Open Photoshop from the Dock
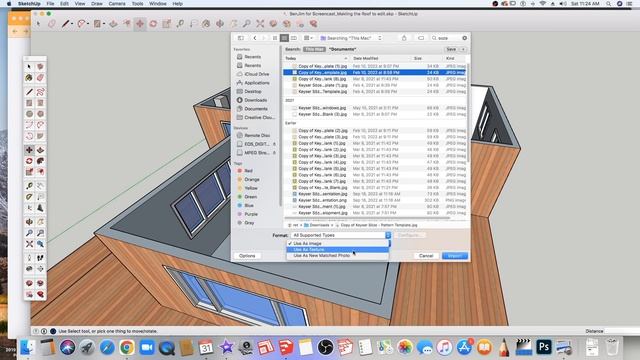This screenshot has height=360, width=640. pyautogui.click(x=544, y=347)
